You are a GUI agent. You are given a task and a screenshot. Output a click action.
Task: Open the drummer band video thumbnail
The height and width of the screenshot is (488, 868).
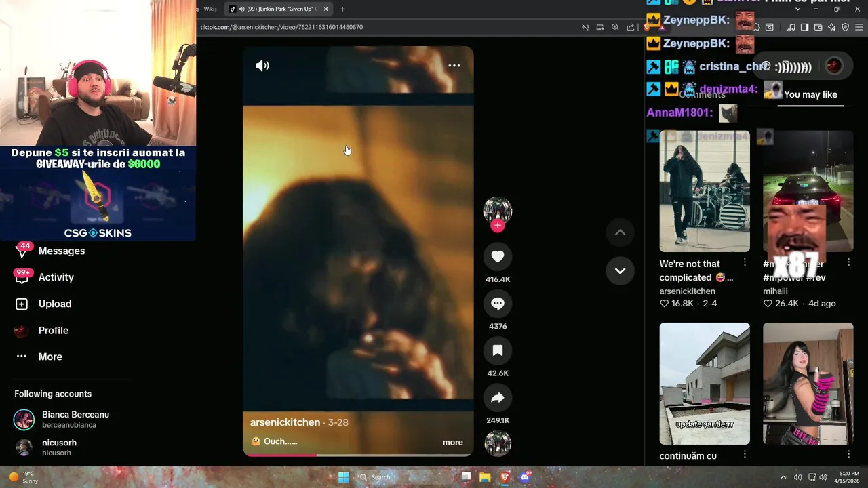point(705,191)
